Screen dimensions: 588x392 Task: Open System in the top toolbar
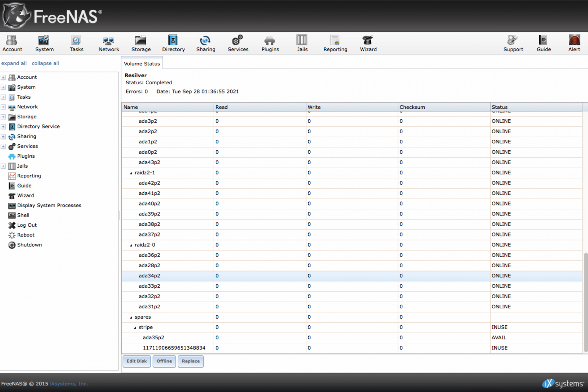click(44, 43)
